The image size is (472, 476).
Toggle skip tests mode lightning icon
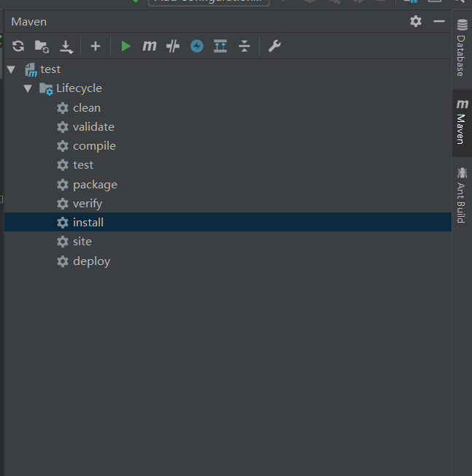tap(197, 46)
